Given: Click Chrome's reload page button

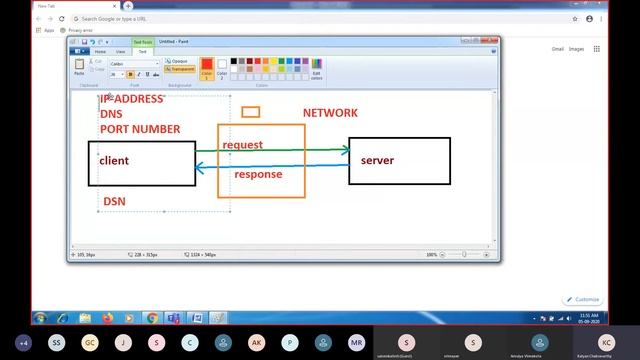Looking at the screenshot, I should coord(62,19).
